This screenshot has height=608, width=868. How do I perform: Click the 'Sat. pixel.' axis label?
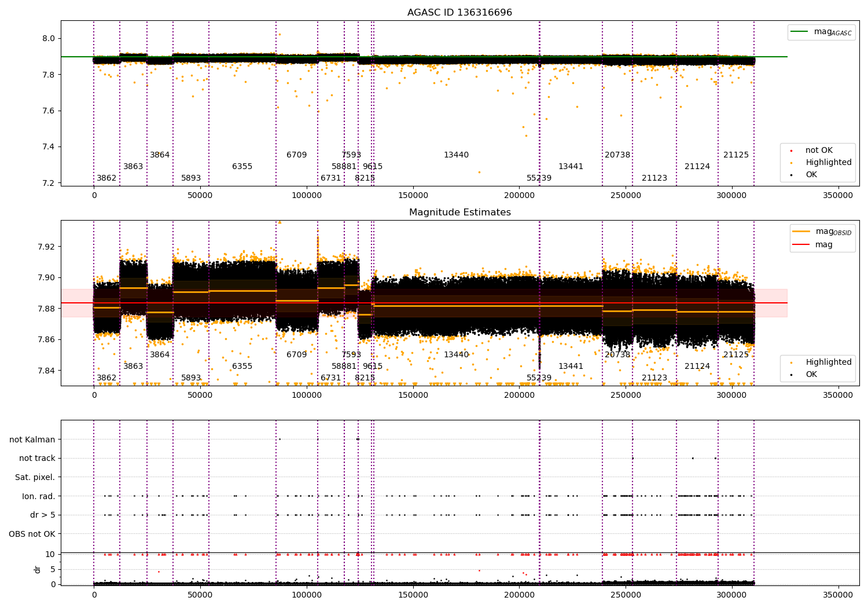pyautogui.click(x=35, y=477)
